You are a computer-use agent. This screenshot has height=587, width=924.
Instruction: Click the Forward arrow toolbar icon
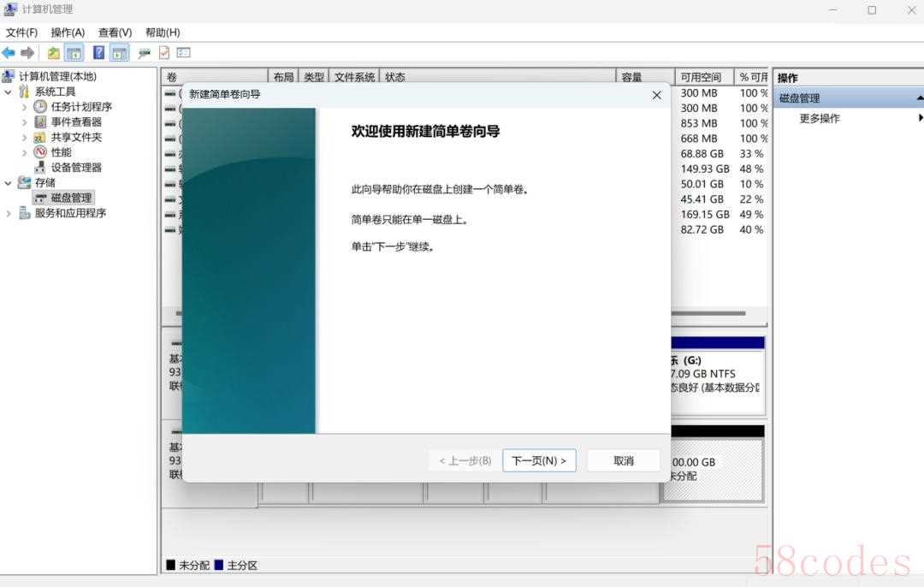(27, 53)
